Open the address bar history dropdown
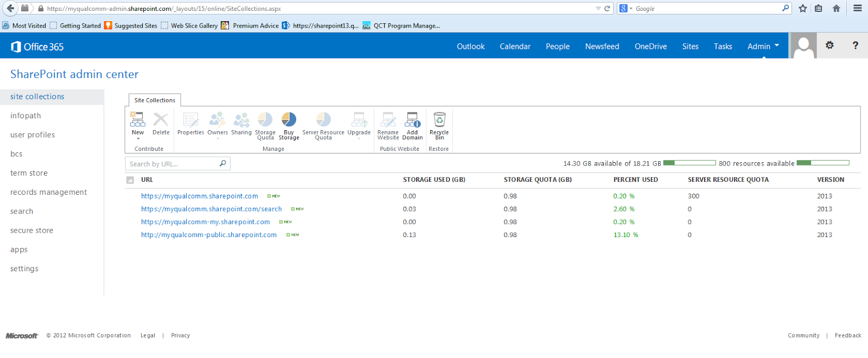Screen dimensions: 868x358 (x=598, y=9)
